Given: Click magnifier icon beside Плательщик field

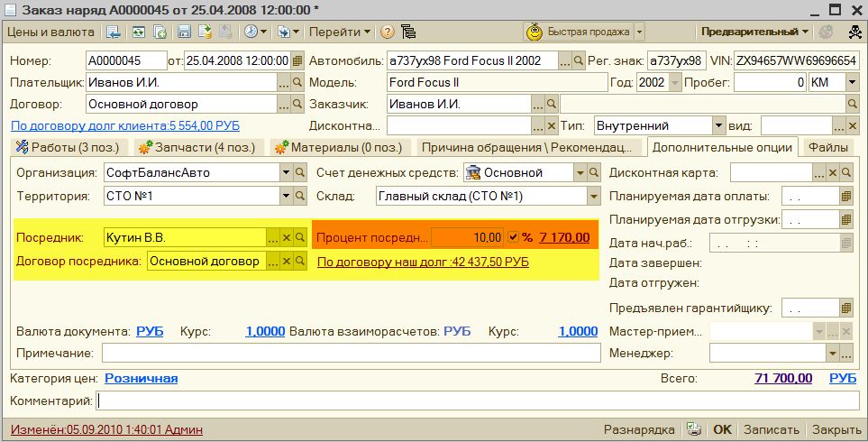Looking at the screenshot, I should coord(297,82).
